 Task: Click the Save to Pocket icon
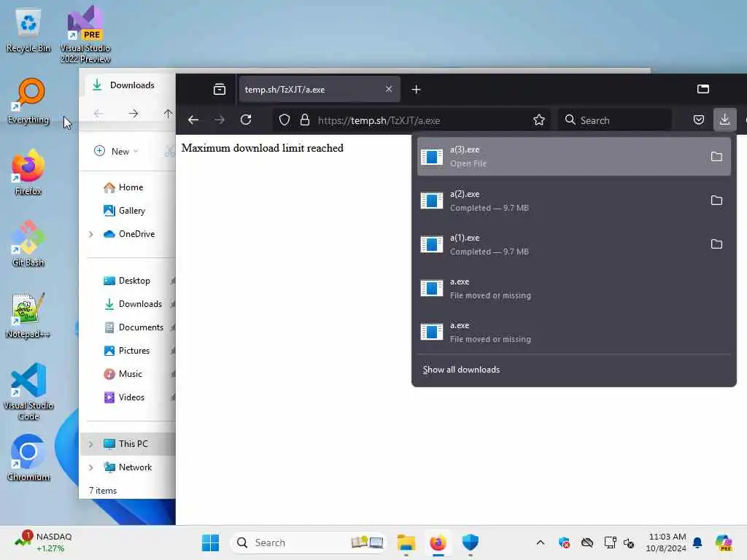coord(698,120)
